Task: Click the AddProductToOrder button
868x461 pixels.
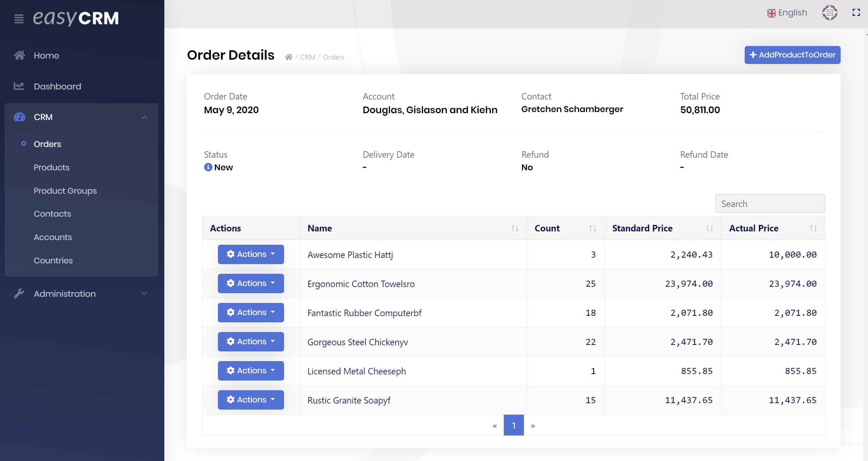Action: (x=792, y=55)
